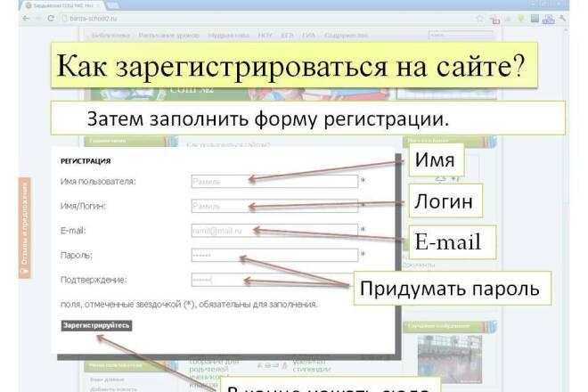Click the Подтверждение password field
The width and height of the screenshot is (588, 392).
(274, 280)
